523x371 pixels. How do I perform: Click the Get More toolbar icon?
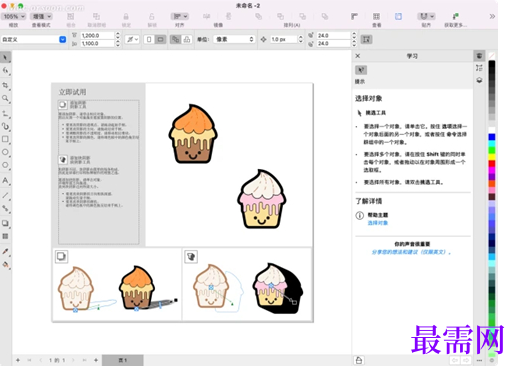(455, 16)
